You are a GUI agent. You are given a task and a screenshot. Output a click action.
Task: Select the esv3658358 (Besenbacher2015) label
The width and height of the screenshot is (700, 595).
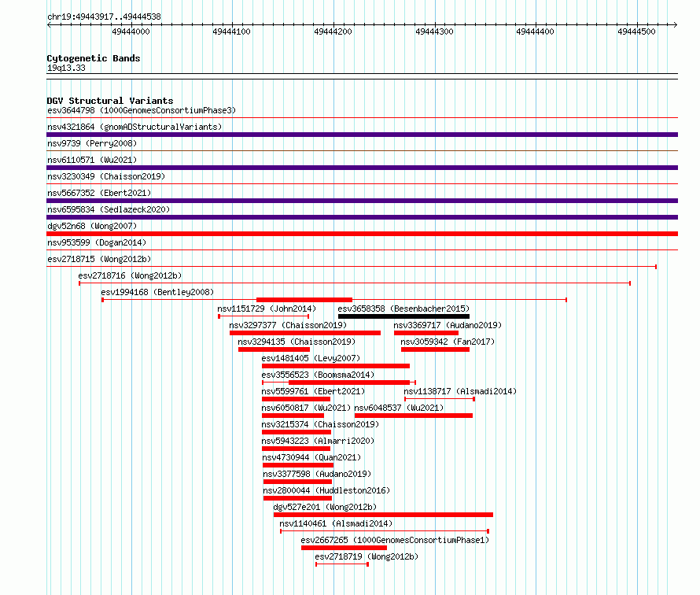pos(403,309)
